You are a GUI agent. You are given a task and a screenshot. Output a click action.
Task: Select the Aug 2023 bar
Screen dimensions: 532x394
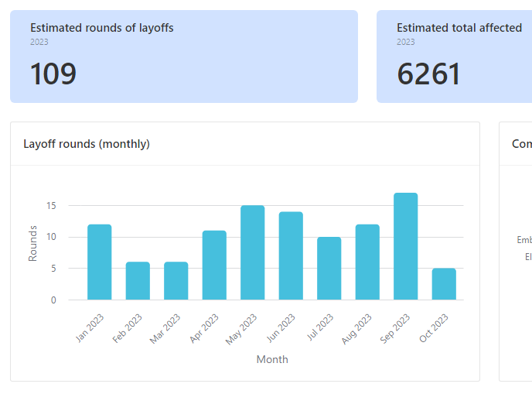367,262
